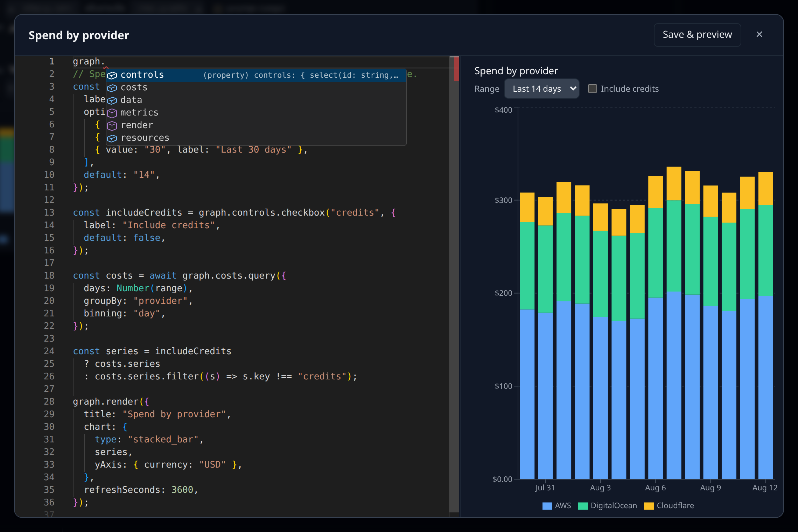Click the method cube icon beside render
Viewport: 798px width, 532px height.
pos(112,126)
